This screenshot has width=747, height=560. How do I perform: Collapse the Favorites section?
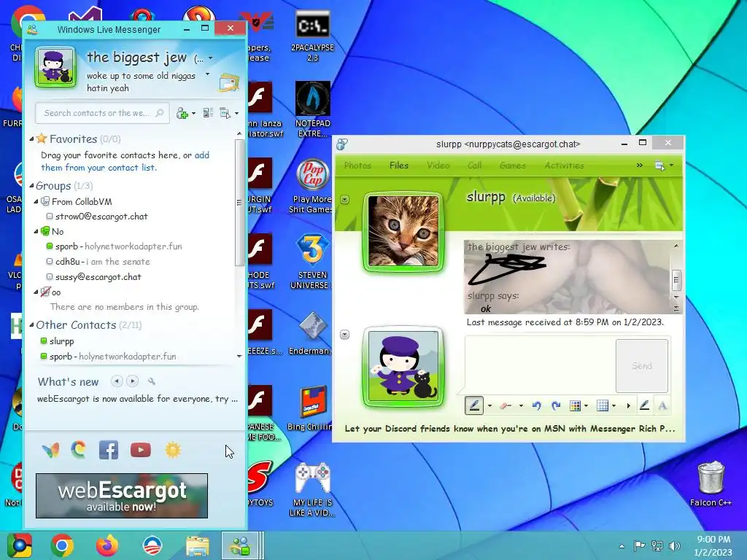coord(31,139)
